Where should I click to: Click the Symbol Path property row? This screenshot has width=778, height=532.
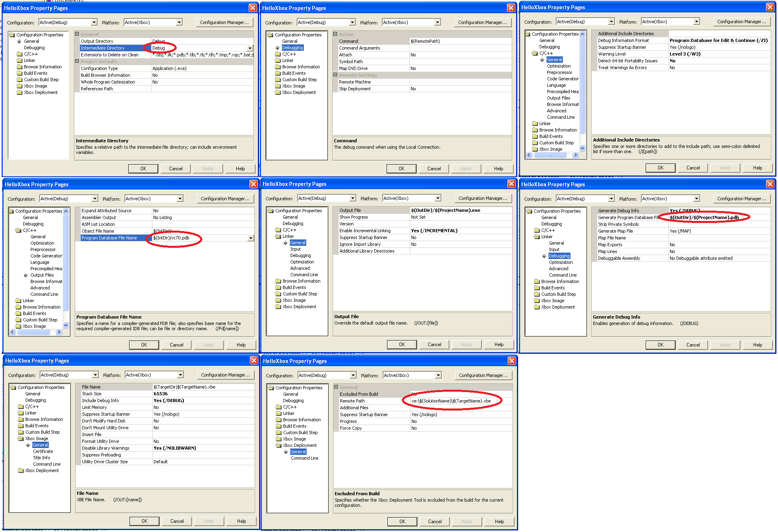click(422, 62)
